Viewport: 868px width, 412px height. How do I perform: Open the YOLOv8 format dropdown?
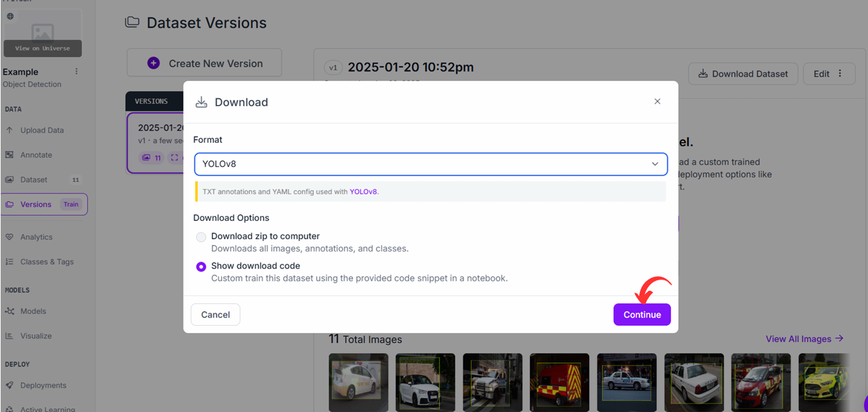(431, 164)
